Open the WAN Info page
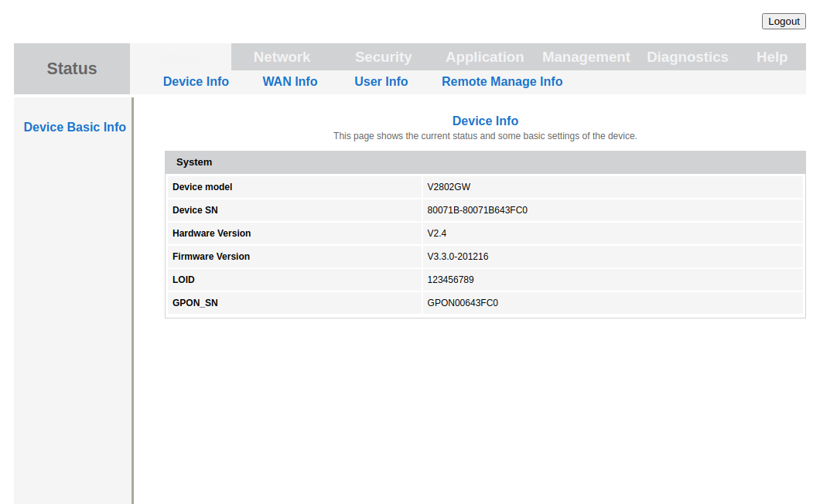 tap(289, 82)
